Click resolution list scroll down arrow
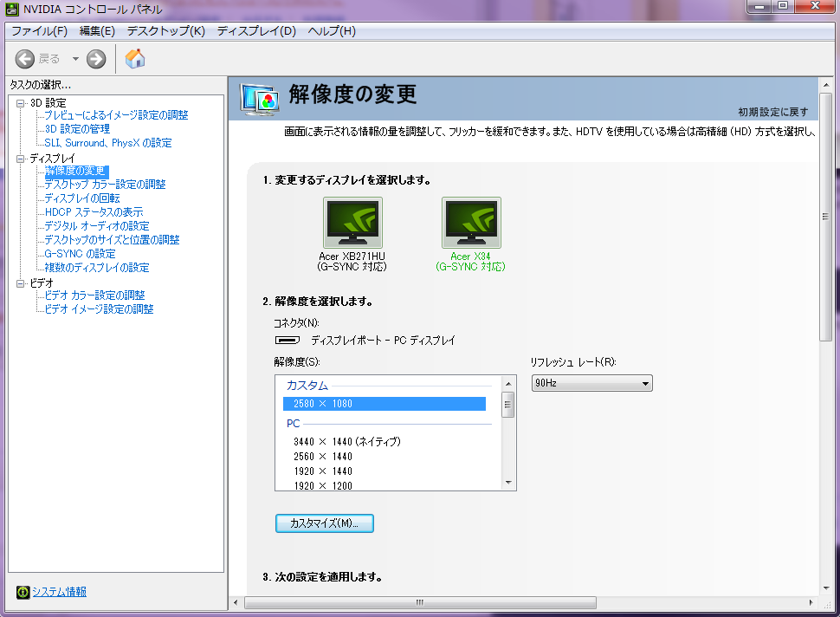This screenshot has height=617, width=840. pyautogui.click(x=508, y=483)
